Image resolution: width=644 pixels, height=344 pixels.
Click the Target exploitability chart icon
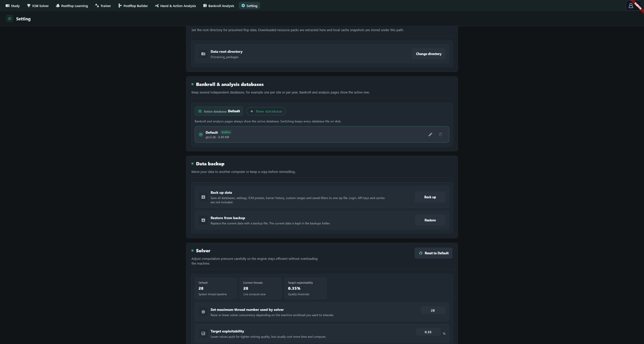[x=203, y=333]
